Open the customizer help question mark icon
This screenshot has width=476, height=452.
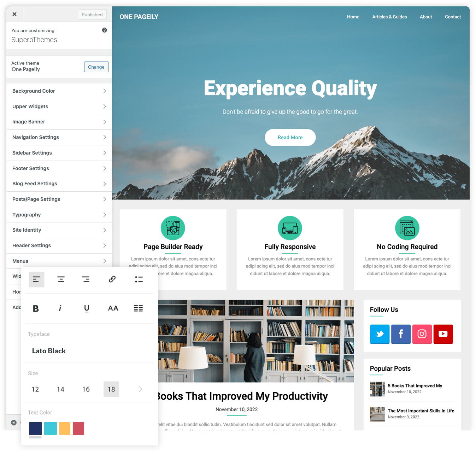tap(104, 30)
